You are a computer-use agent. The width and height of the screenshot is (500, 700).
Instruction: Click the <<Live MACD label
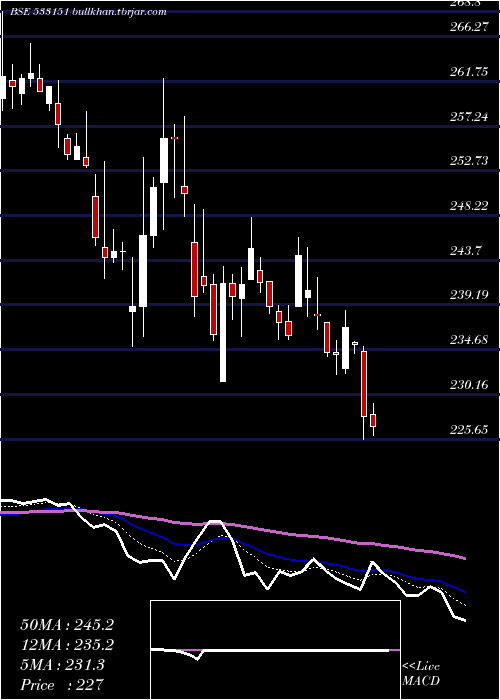421,673
